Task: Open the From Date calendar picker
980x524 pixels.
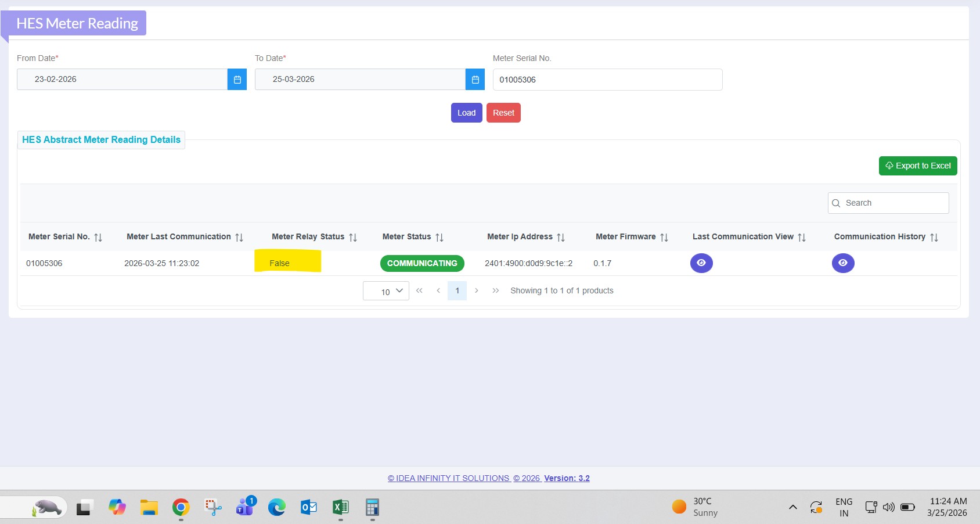Action: click(237, 80)
